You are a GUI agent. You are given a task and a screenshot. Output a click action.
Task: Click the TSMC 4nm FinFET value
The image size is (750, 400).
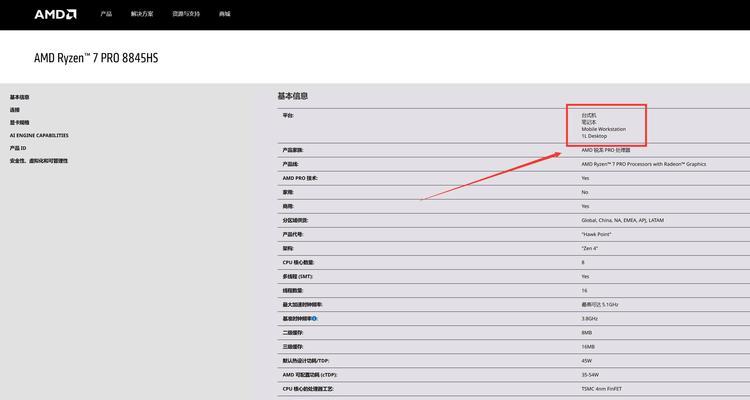tap(602, 389)
